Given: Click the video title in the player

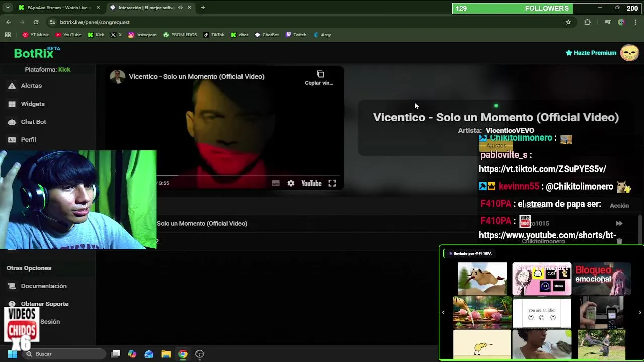Looking at the screenshot, I should 196,76.
